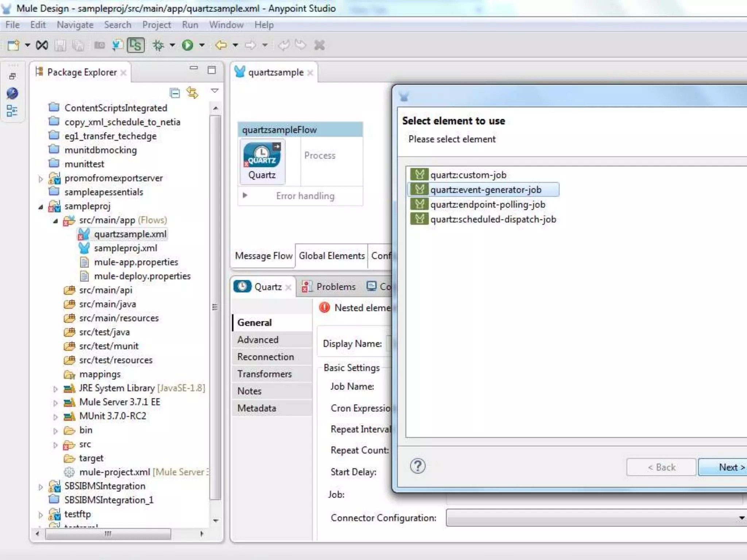Select quartz:endpoint-polling-job in the list
The height and width of the screenshot is (560, 747).
488,205
